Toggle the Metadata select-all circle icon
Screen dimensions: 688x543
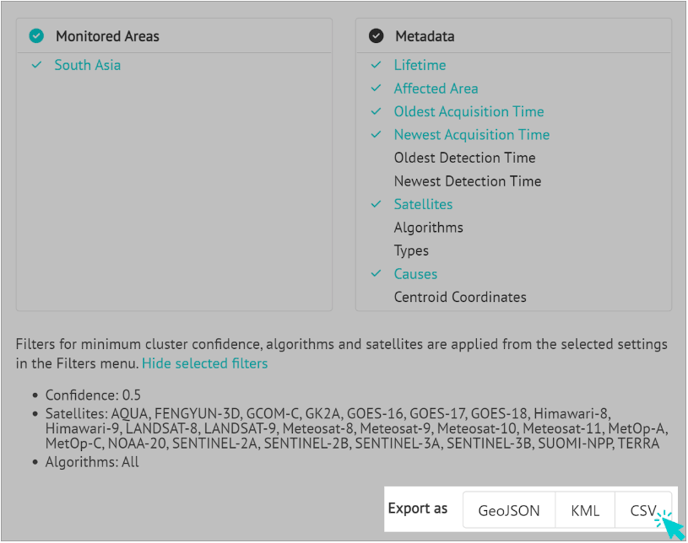[x=376, y=36]
